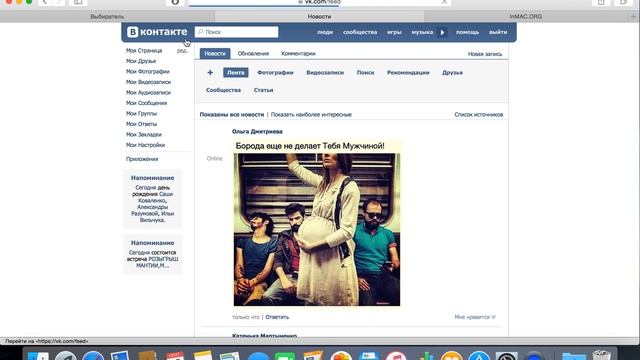Viewport: 640px width, 360px height.
Task: Open Мои Аудиозаписи in sidebar
Action: [x=148, y=93]
